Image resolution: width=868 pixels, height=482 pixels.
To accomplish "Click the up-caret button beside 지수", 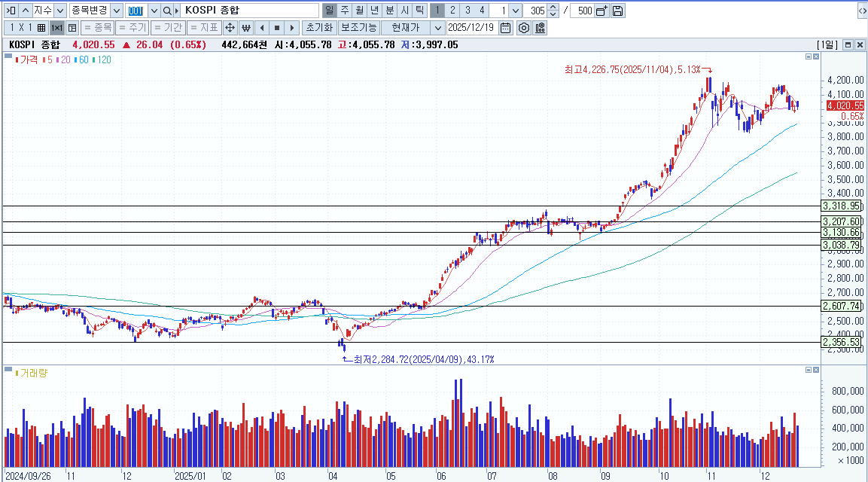I will [x=26, y=11].
